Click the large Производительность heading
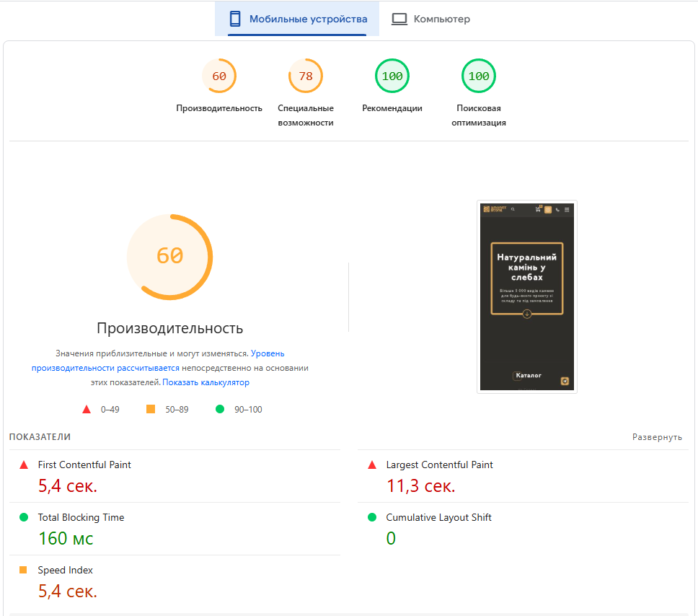This screenshot has height=616, width=698. pos(170,328)
